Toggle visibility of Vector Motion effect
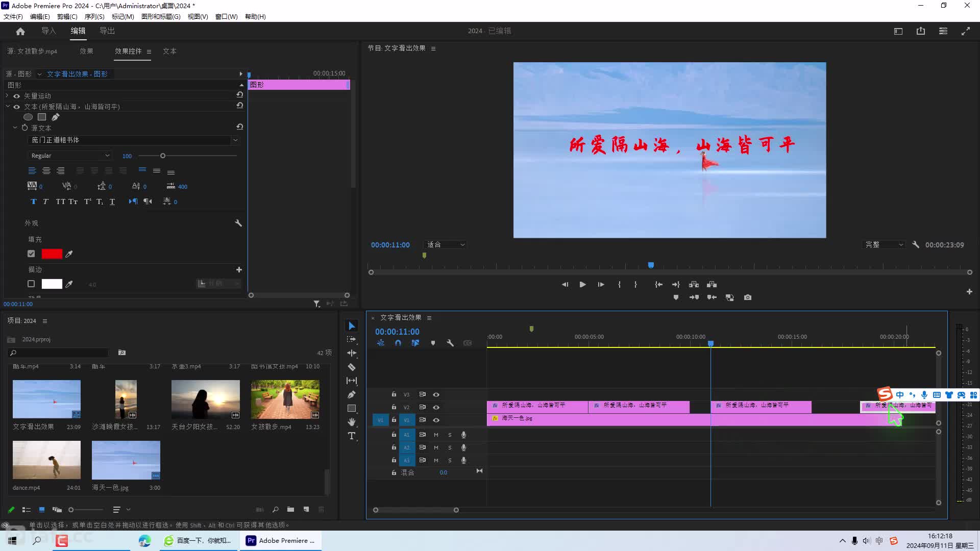 point(16,96)
